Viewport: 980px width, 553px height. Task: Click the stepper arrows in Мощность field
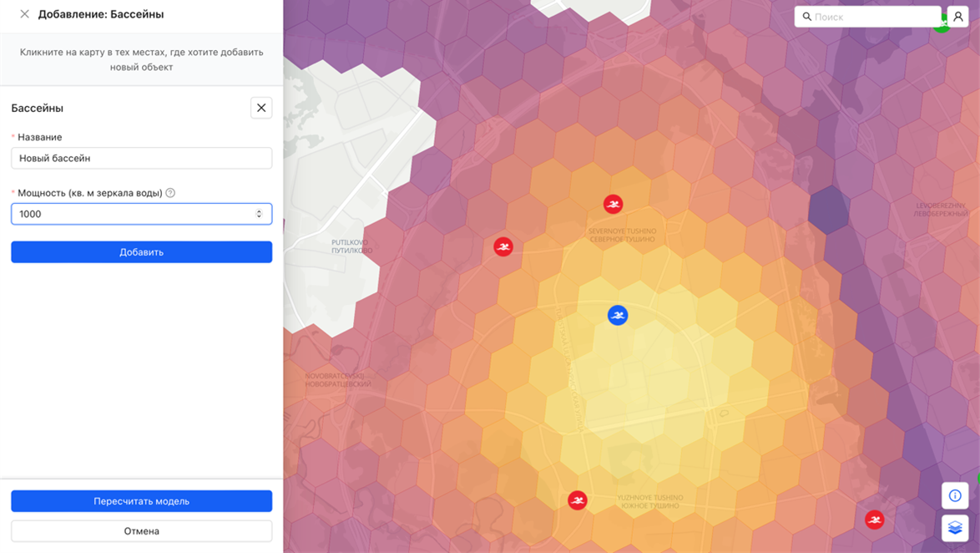coord(259,214)
